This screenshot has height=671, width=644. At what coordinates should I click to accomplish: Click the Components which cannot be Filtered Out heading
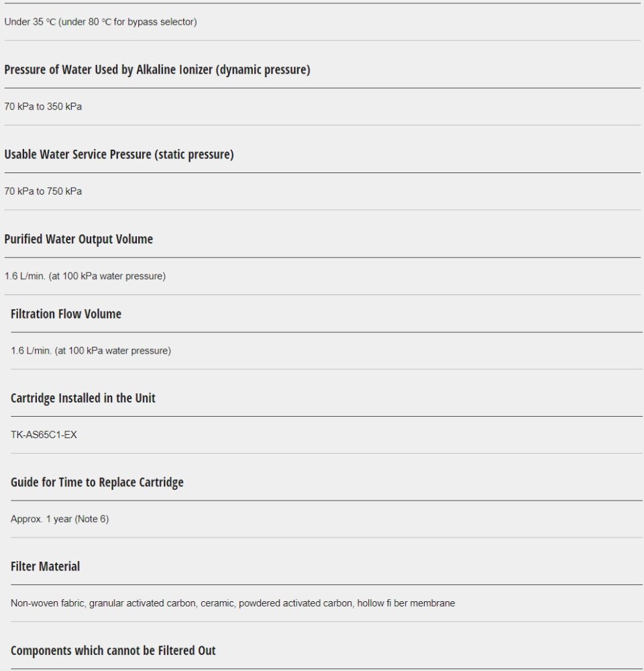click(x=113, y=651)
